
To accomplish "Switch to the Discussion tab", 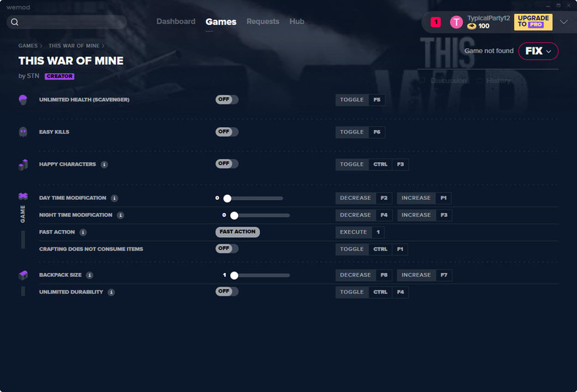I will coord(448,80).
